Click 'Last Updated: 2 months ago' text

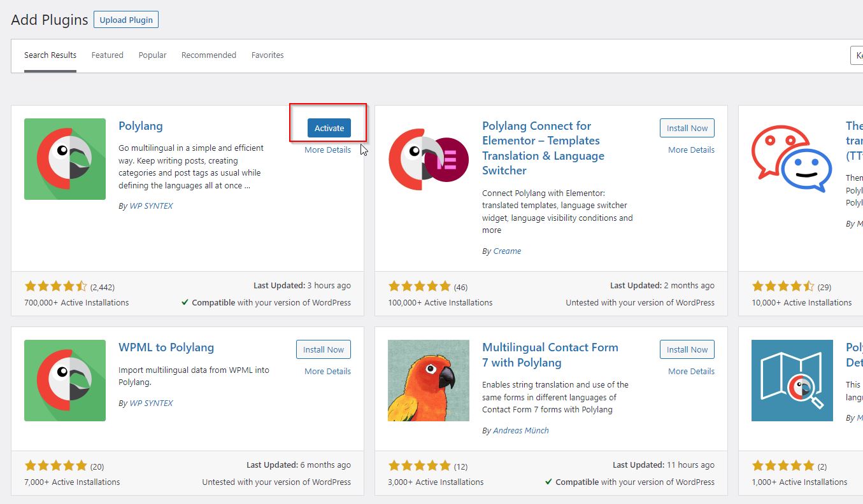(x=662, y=286)
